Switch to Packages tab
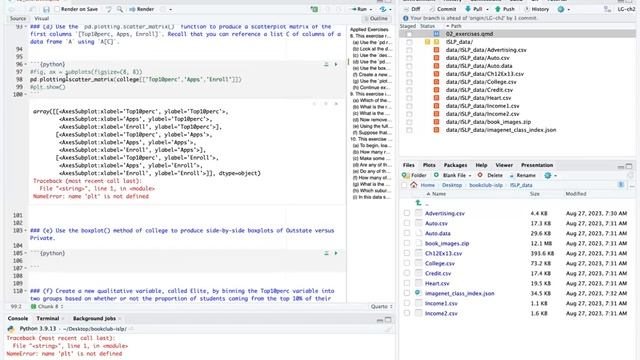This screenshot has height=360, width=640. tap(455, 165)
